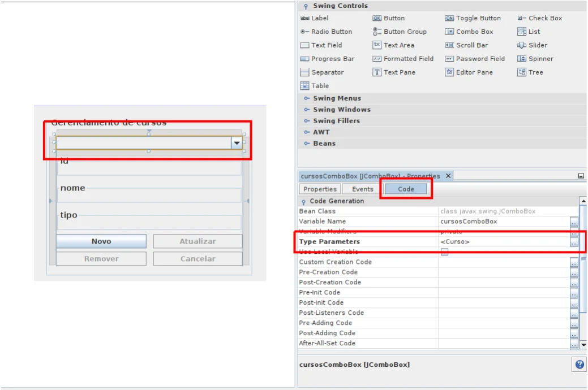Pick the Separator palette item
Viewport: 588px width, 390px height.
[x=322, y=72]
